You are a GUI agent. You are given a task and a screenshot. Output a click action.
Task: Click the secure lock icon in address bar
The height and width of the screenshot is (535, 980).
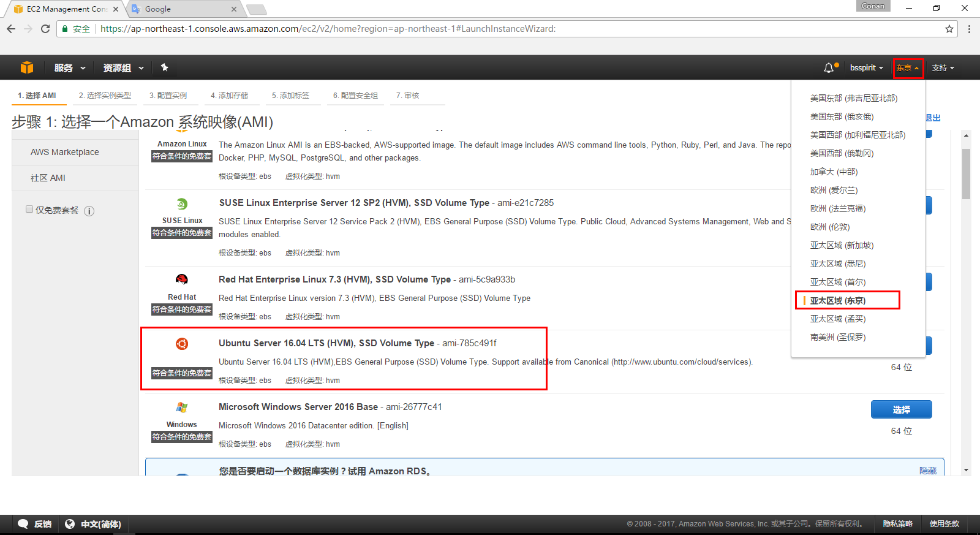point(66,29)
